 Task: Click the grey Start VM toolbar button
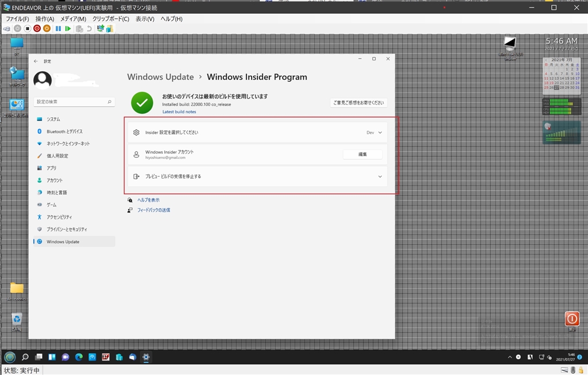(17, 29)
